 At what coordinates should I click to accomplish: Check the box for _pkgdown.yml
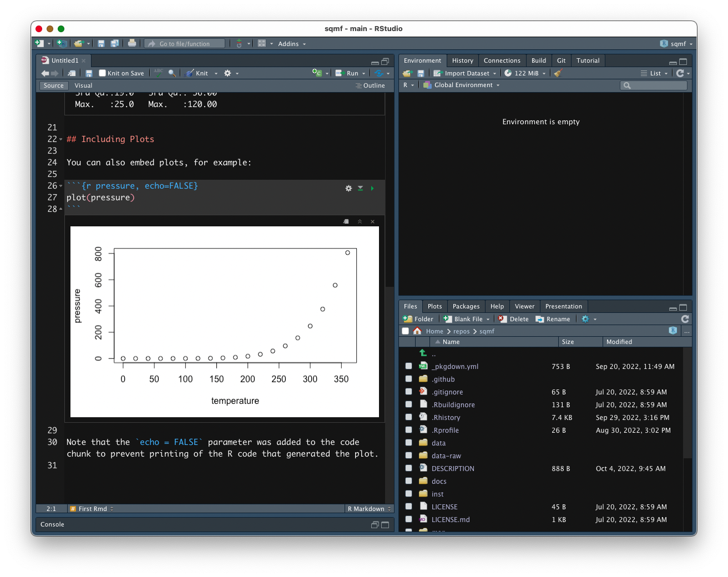pyautogui.click(x=409, y=366)
